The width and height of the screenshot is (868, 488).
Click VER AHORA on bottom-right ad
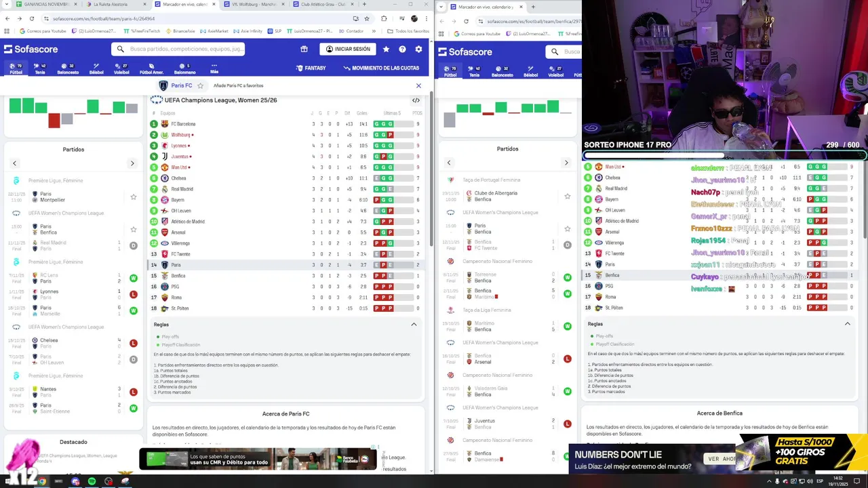(x=722, y=459)
